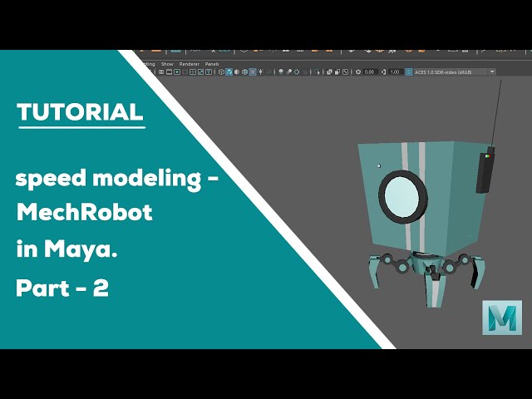The image size is (532, 399).
Task: Open the Show menu in viewport panel
Action: (167, 64)
